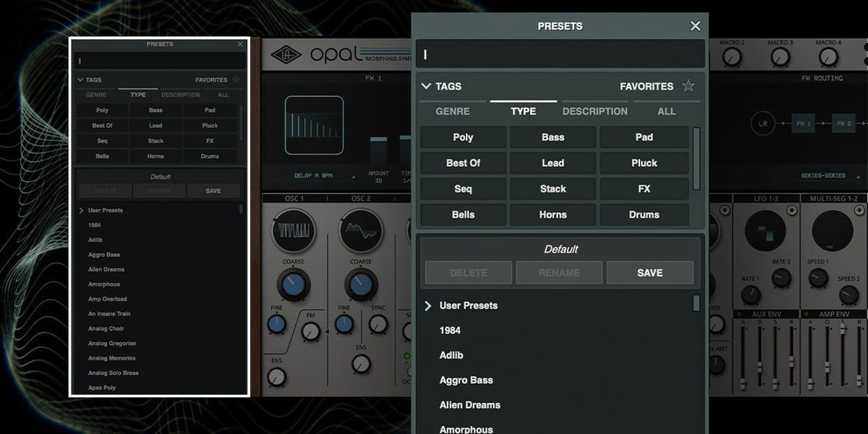Click the MACRO 2 knob
This screenshot has height=434, width=868.
pyautogui.click(x=731, y=57)
